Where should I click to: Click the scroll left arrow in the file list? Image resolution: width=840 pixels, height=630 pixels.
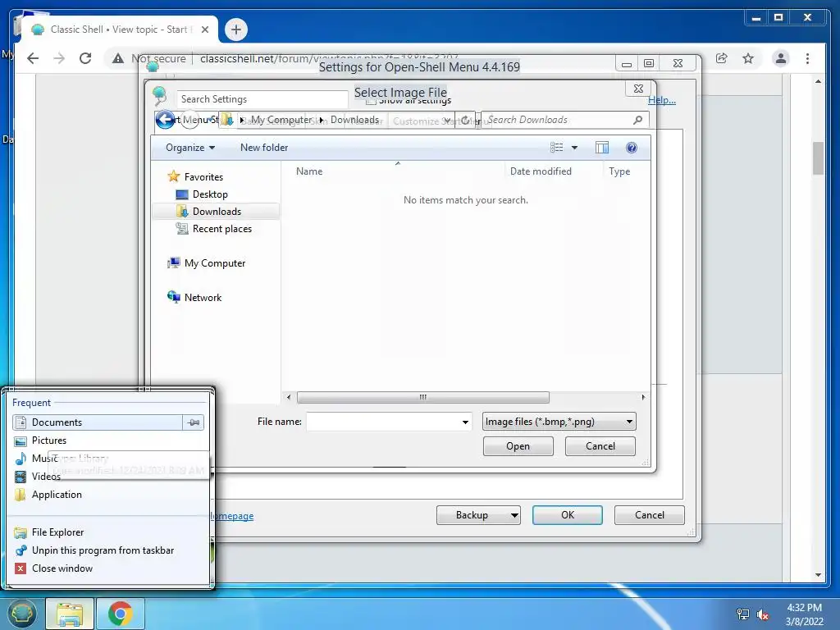pos(289,397)
